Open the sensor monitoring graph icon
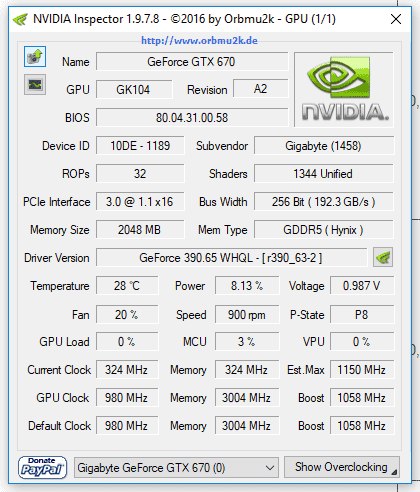Viewport: 420px width, 492px height. tap(35, 85)
